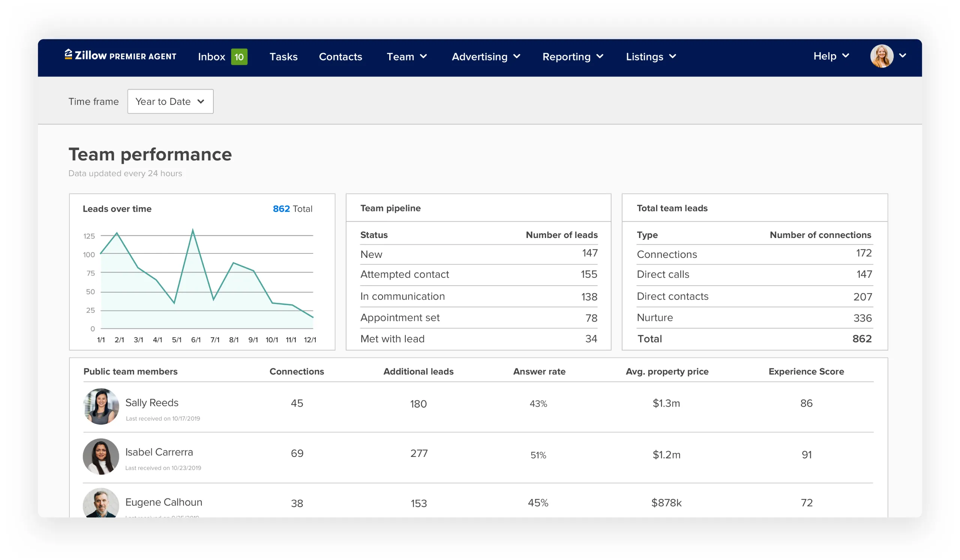
Task: Open the Help dropdown menu
Action: point(831,56)
